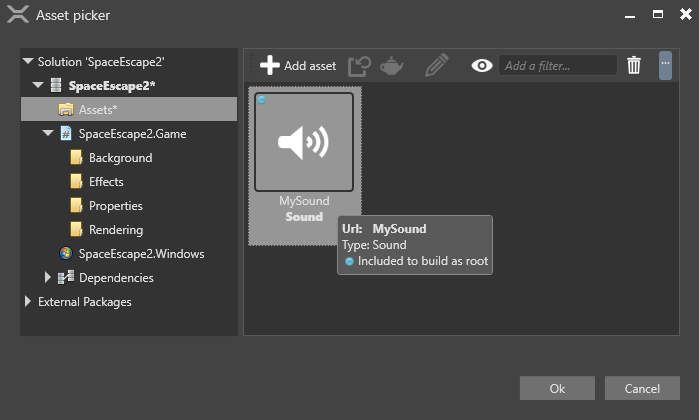Select the Effects folder
This screenshot has height=420, width=699.
pyautogui.click(x=106, y=182)
